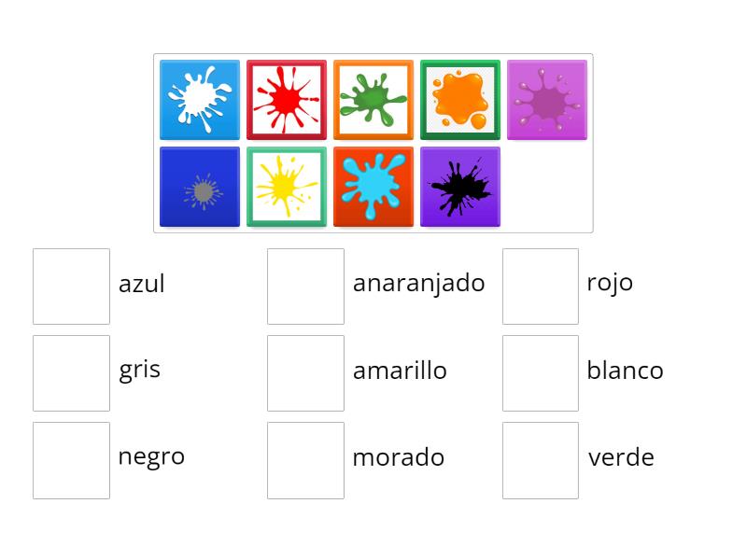Select the gray paint splat tile

200,187
